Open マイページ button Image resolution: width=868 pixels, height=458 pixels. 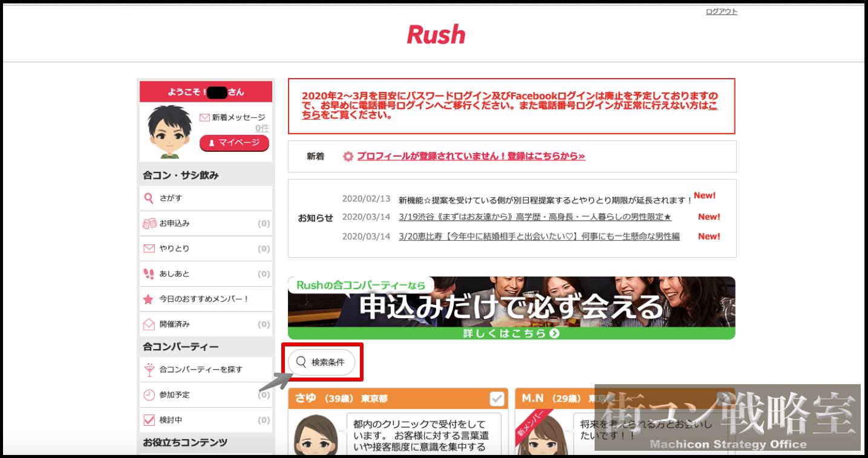pos(234,143)
